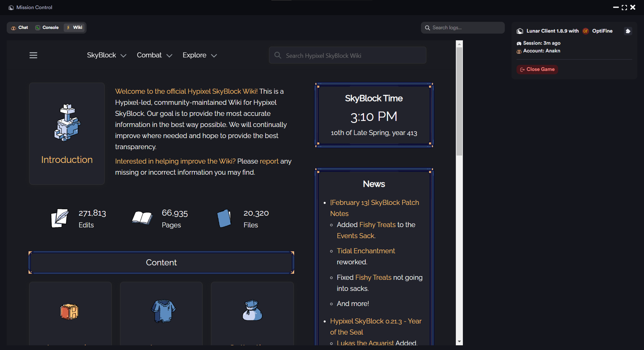Screen dimensions: 644x350
Task: Focus the Search logs field
Action: [463, 28]
